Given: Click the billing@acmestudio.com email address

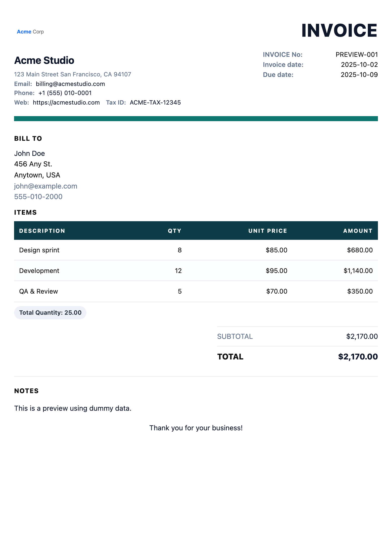Looking at the screenshot, I should tap(70, 84).
